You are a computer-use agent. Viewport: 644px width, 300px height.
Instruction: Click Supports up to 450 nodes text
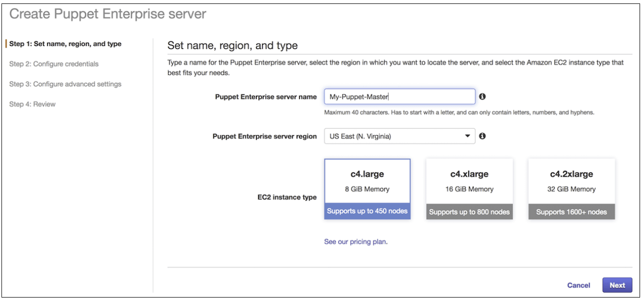coord(368,211)
